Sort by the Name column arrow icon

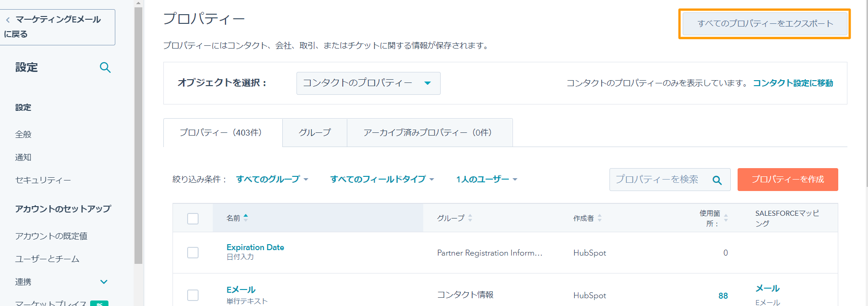(246, 218)
